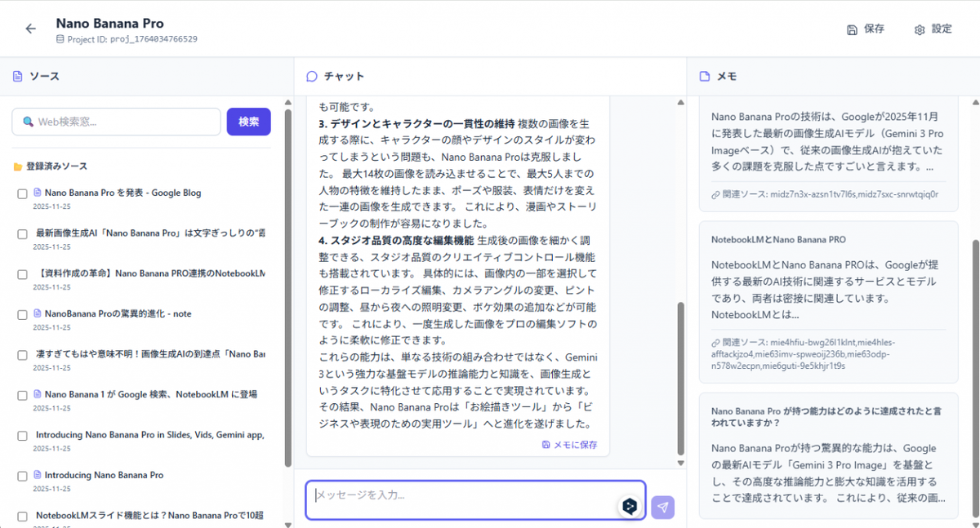Click the 検索 search button
The image size is (980, 528).
point(248,122)
